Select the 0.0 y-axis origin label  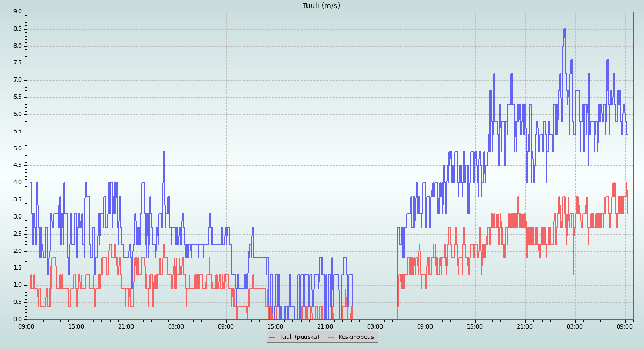point(17,319)
